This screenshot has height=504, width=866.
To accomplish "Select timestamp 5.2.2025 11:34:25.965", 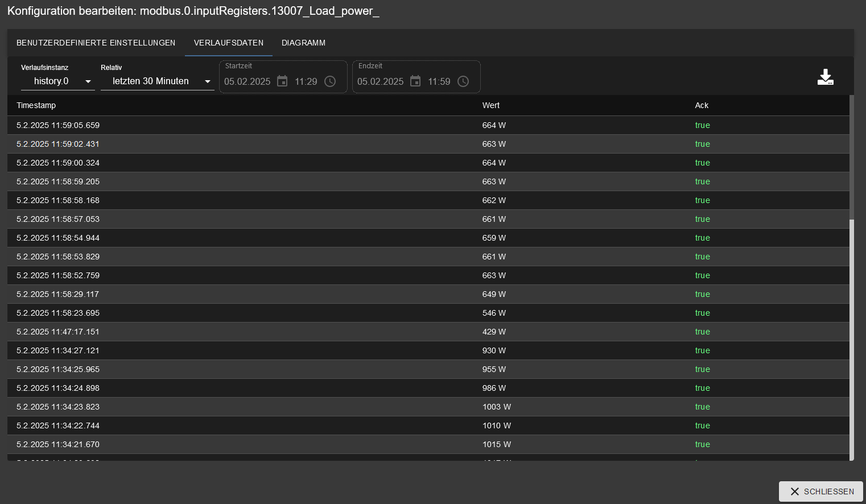I will coord(58,369).
